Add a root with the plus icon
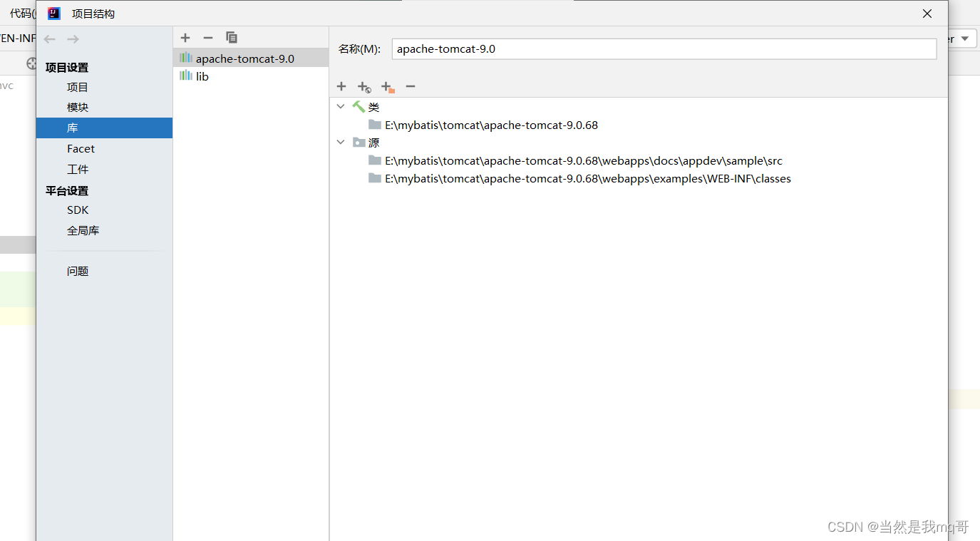980x541 pixels. (x=341, y=86)
